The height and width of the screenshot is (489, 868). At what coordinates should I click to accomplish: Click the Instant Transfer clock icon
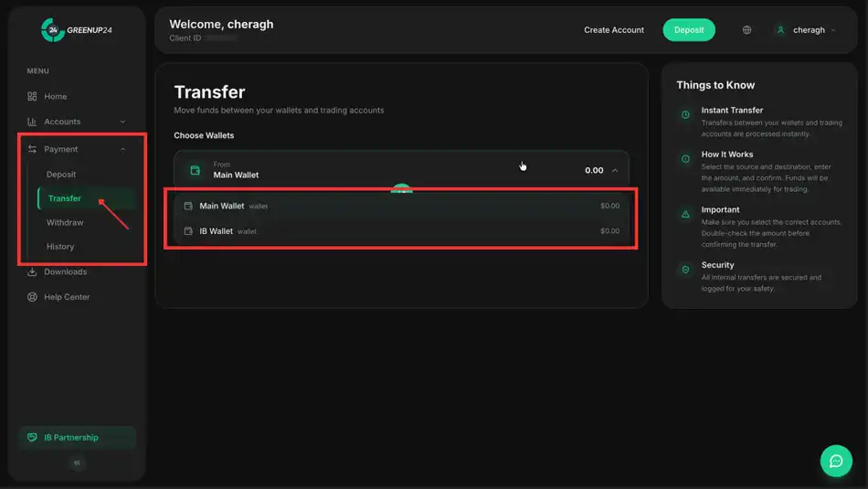click(685, 114)
